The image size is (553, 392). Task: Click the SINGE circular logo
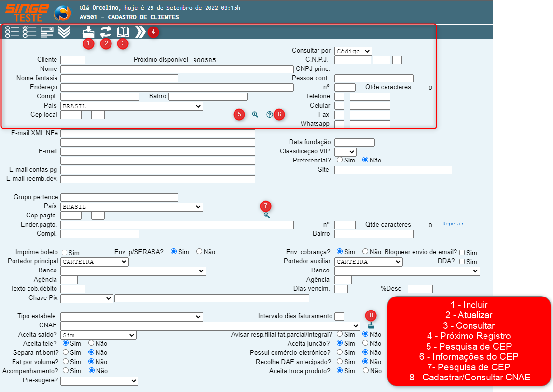click(62, 13)
